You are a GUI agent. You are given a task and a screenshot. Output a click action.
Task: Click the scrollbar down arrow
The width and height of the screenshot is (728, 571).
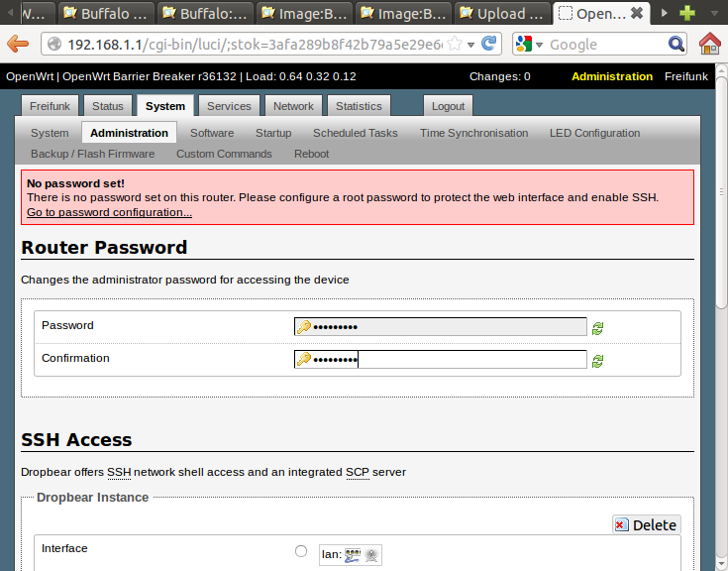[721, 565]
